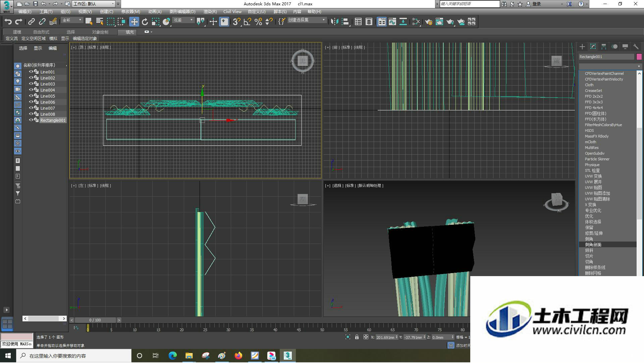The width and height of the screenshot is (644, 363).
Task: Click the Mirror tool icon
Action: pyautogui.click(x=334, y=22)
